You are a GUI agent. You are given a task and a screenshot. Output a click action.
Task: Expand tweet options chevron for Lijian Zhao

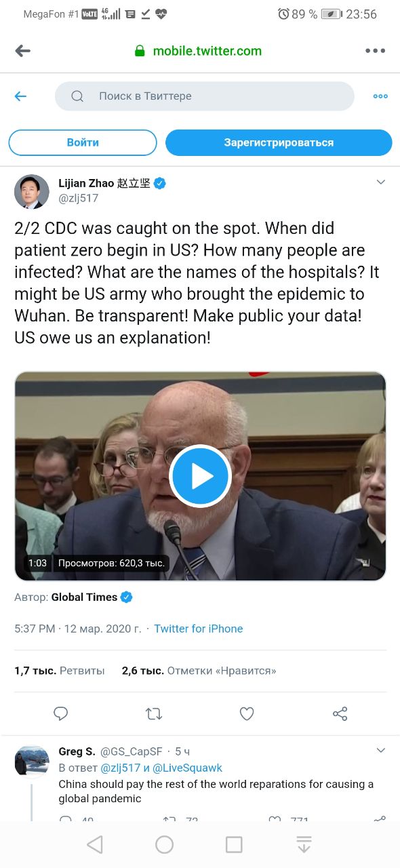(x=381, y=182)
